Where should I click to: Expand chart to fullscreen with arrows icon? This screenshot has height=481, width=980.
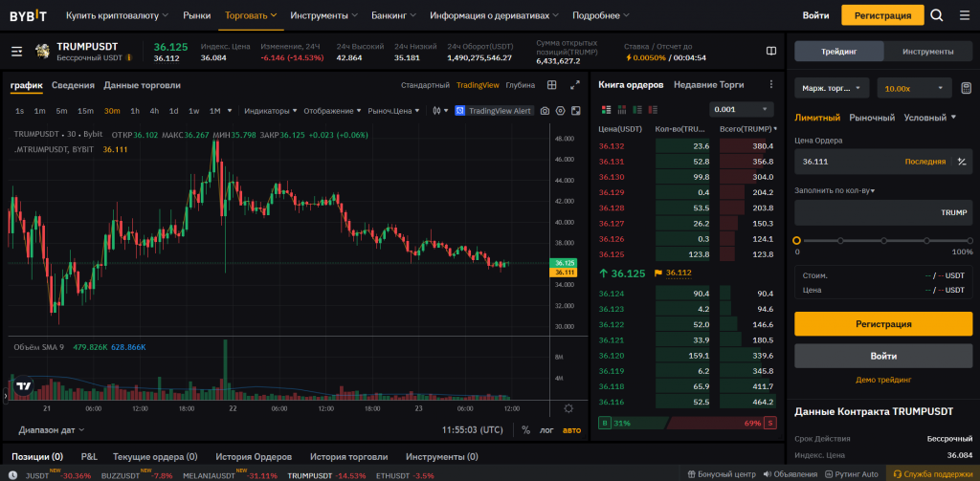(x=575, y=85)
